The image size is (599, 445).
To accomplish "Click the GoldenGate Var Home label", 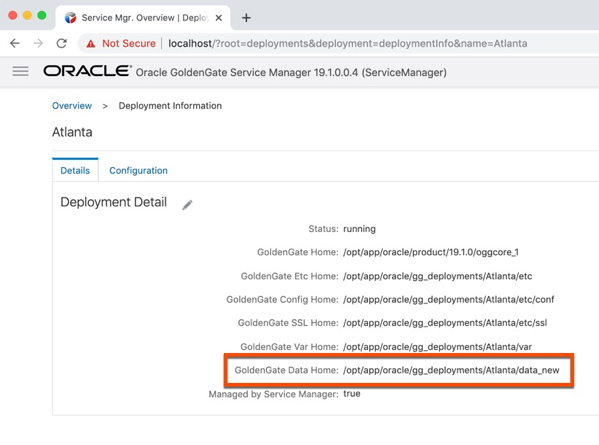I will pyautogui.click(x=289, y=347).
